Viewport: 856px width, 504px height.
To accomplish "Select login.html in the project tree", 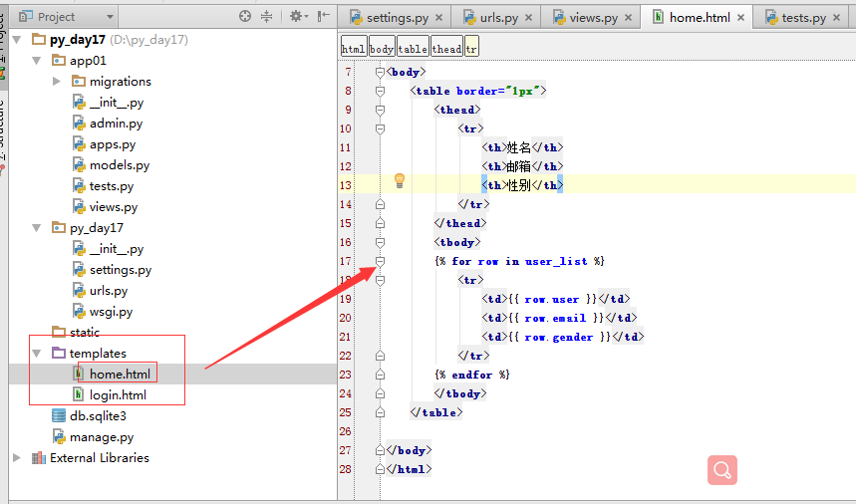I will [118, 395].
